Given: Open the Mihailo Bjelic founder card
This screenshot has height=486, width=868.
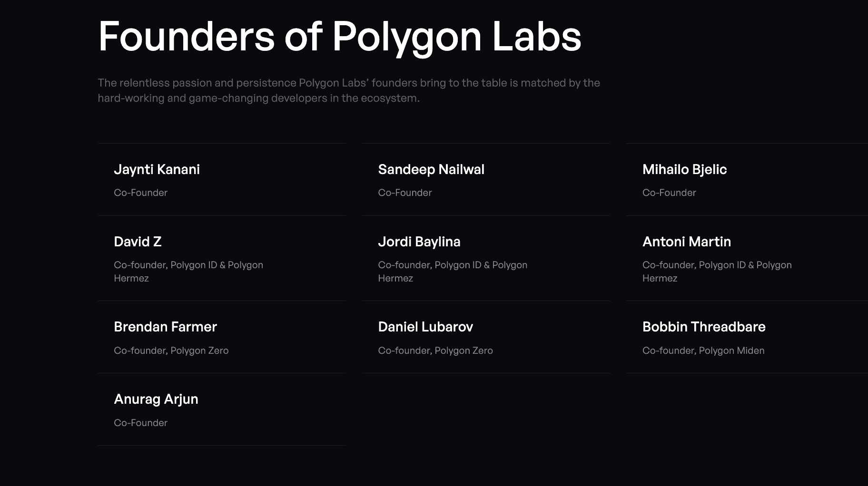Looking at the screenshot, I should [x=747, y=180].
